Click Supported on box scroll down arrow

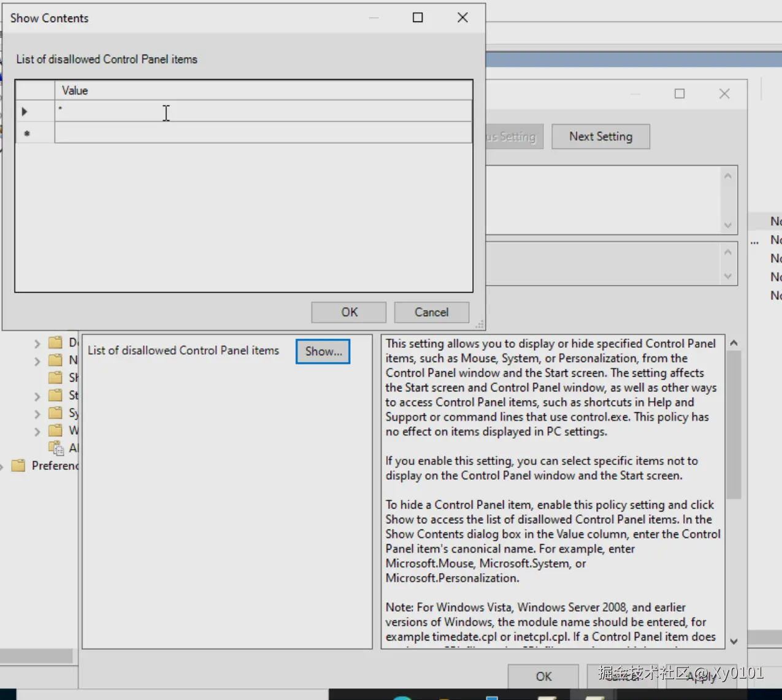point(728,276)
